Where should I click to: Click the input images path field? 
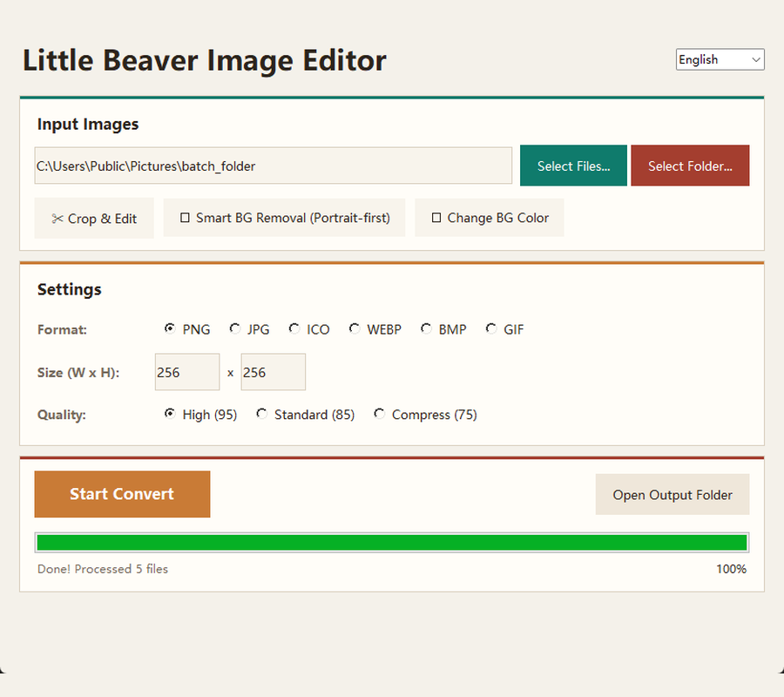273,166
